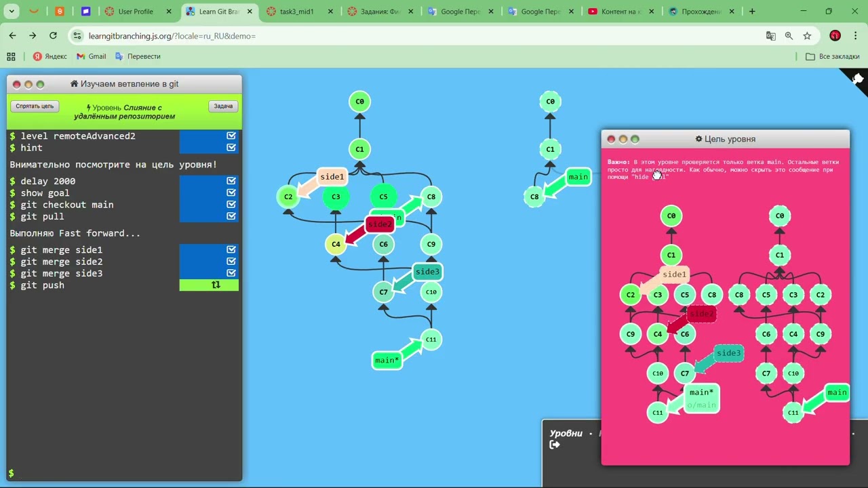The height and width of the screenshot is (488, 868).
Task: Open the 'Gmail' bookmark
Action: coord(91,56)
